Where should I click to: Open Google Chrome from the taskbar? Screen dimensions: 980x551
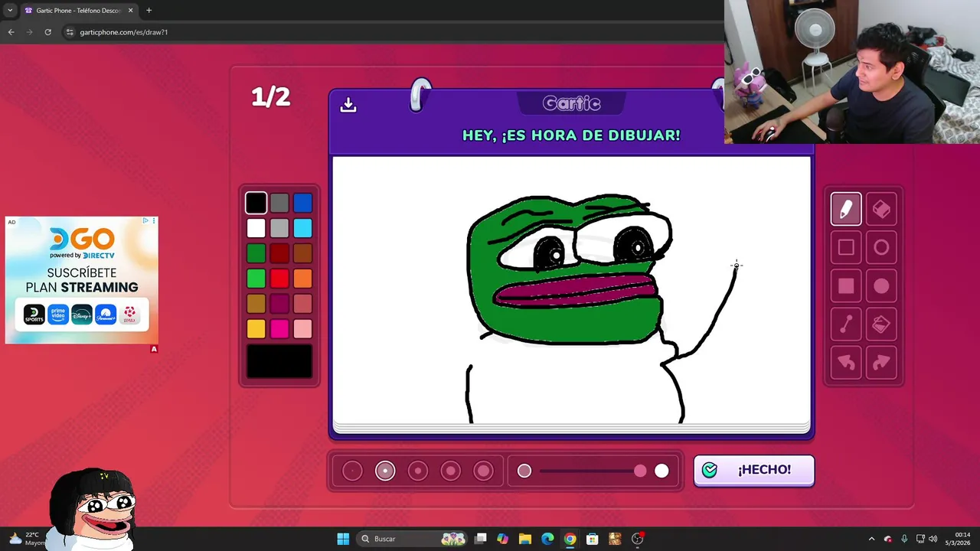click(570, 539)
